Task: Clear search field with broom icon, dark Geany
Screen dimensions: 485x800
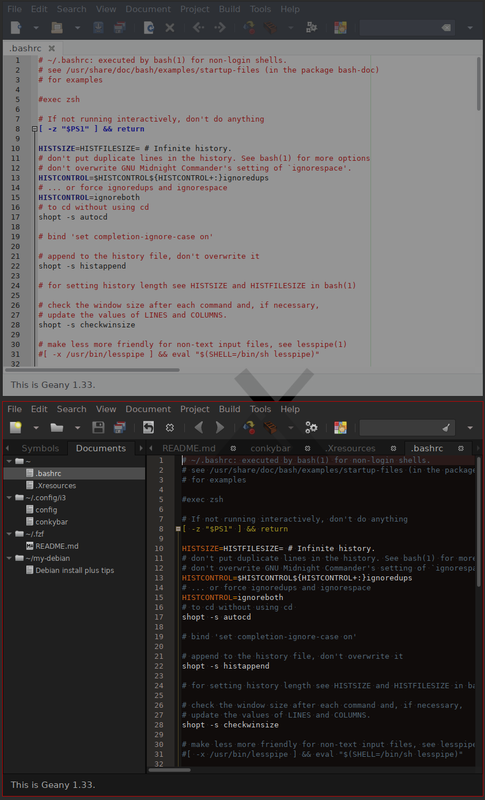Action: (446, 428)
